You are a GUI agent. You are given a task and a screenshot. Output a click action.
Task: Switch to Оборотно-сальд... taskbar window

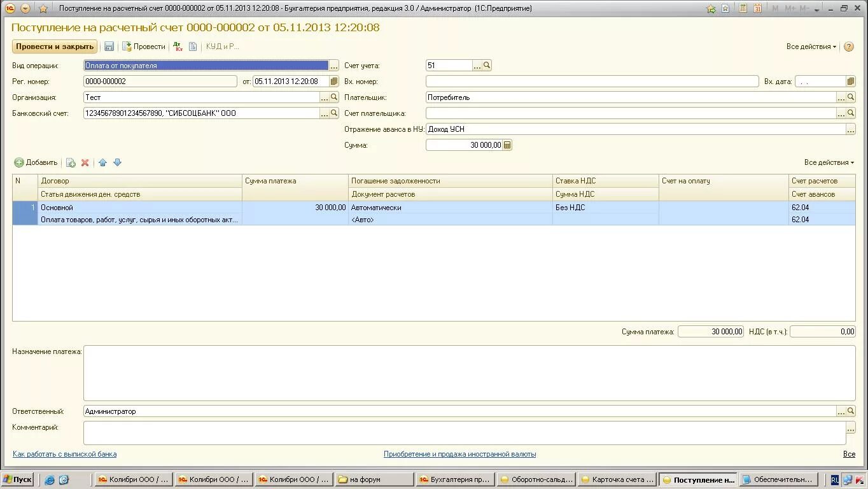[536, 479]
